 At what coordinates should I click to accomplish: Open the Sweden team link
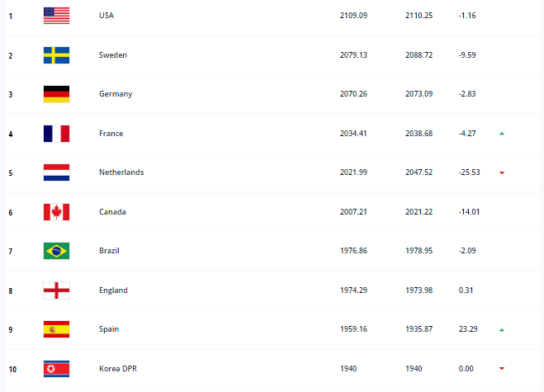113,54
